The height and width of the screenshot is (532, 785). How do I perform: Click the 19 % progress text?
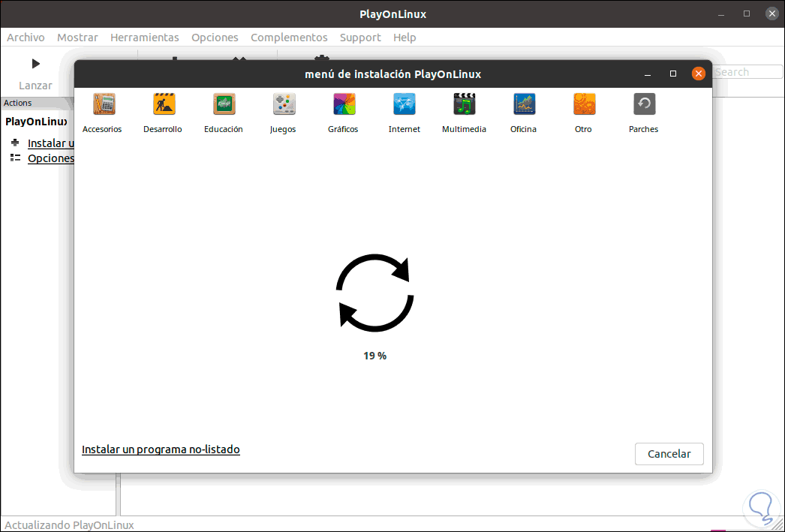click(x=375, y=356)
